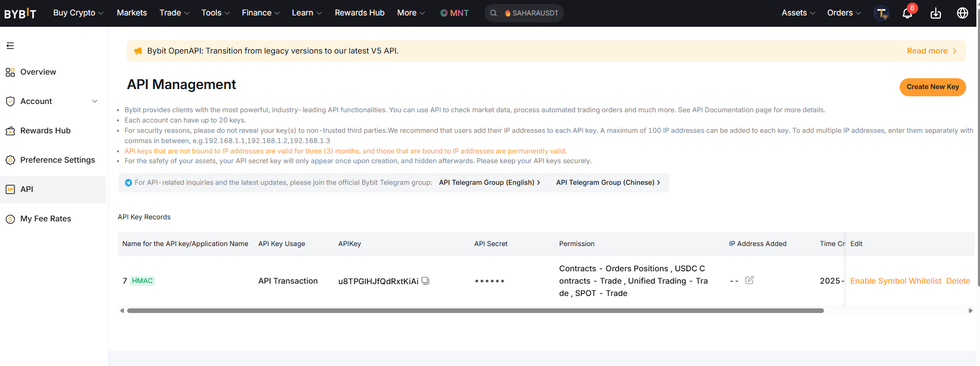The width and height of the screenshot is (980, 366).
Task: Click Enable Symbol Whitelist link
Action: click(x=896, y=281)
